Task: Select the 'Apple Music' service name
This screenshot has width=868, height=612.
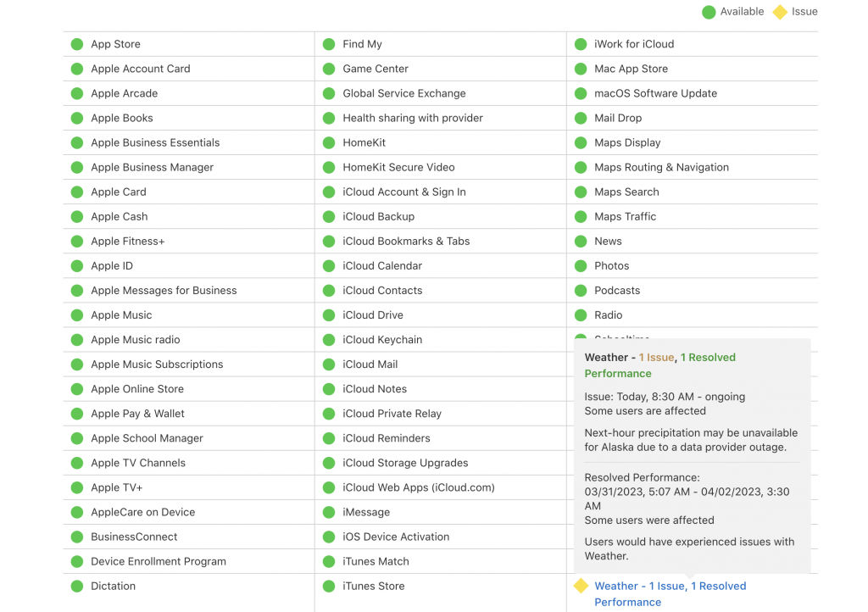Action: (121, 314)
